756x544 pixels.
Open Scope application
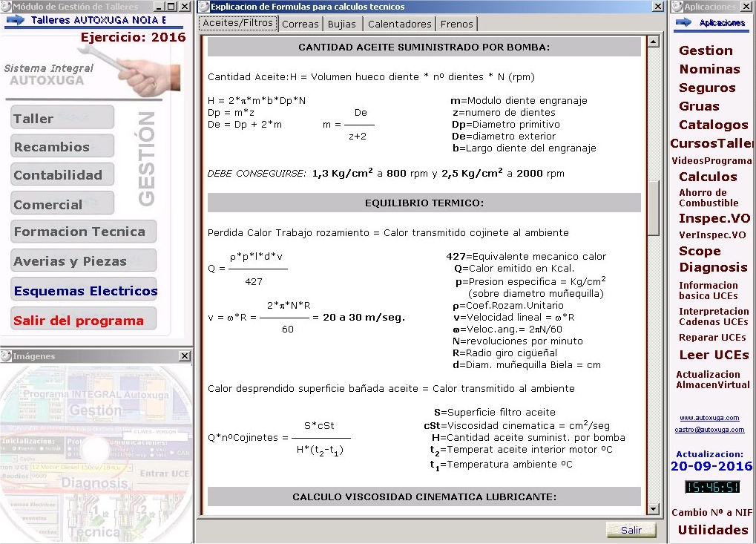tap(700, 251)
